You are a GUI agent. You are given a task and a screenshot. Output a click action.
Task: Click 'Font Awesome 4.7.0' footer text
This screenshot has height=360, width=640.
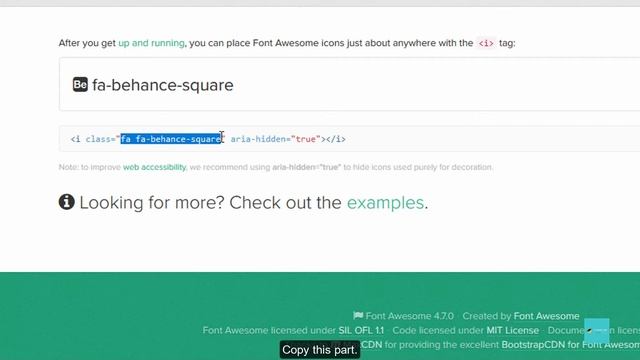pos(409,316)
